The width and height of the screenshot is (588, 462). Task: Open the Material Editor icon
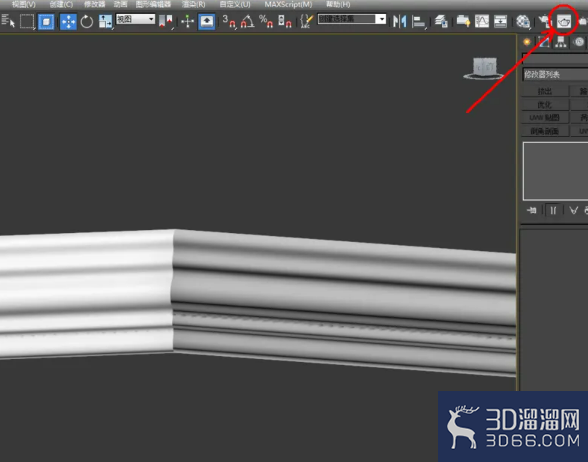coord(523,21)
